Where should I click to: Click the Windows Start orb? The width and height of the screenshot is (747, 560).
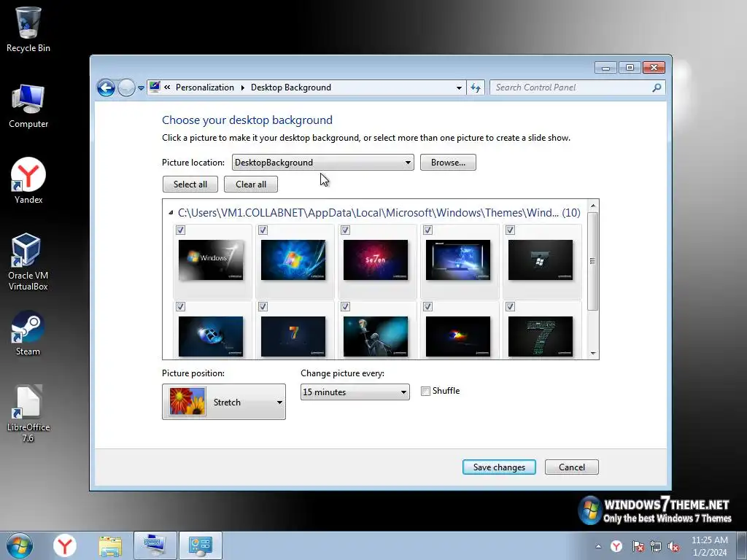20,545
